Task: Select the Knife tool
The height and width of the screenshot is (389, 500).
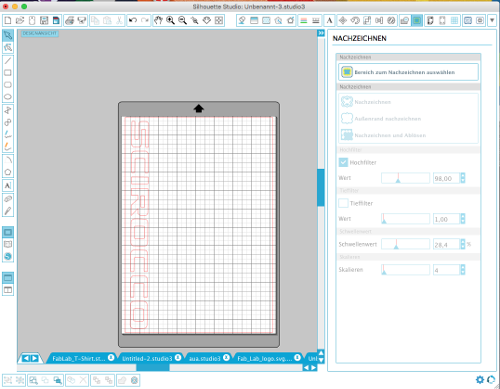Action: [x=8, y=211]
